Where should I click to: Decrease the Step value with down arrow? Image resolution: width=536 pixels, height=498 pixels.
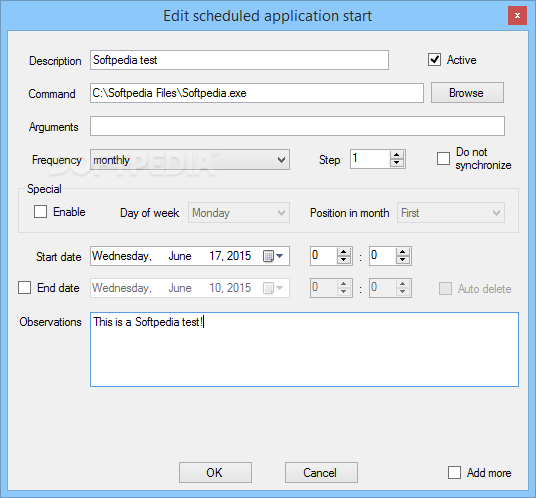[x=397, y=163]
